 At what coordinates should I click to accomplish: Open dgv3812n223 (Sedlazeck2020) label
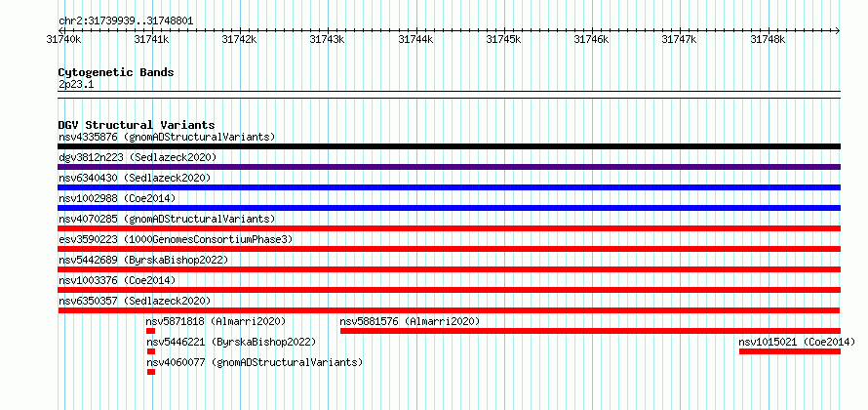tap(138, 157)
